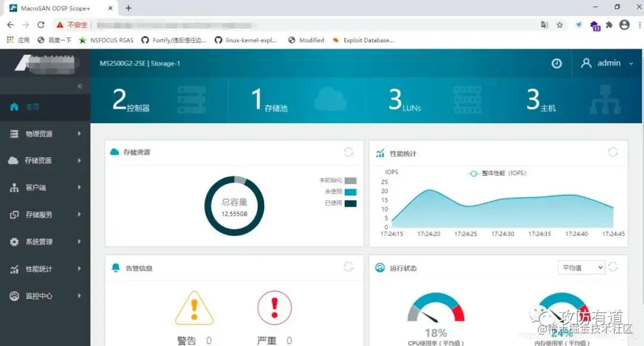
Task: Click the 存储资源 cloud sidebar icon
Action: pos(13,160)
